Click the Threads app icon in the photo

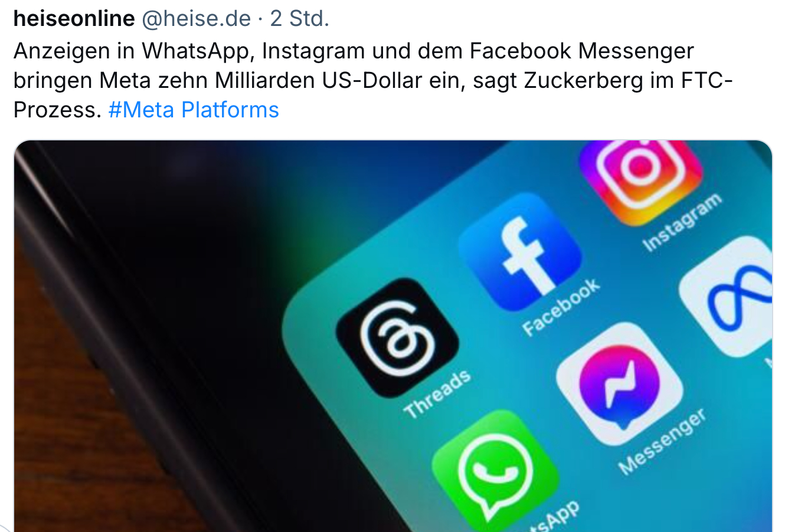pos(397,337)
